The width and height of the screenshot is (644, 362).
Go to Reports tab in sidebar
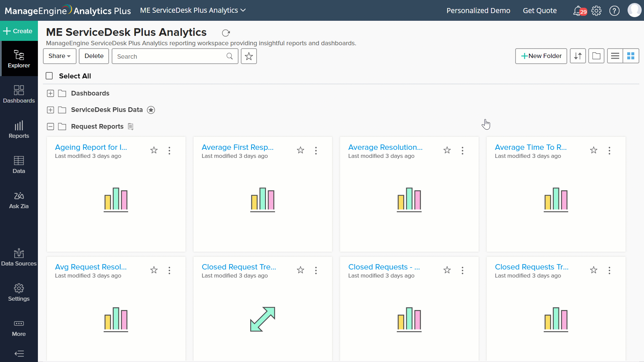[19, 130]
